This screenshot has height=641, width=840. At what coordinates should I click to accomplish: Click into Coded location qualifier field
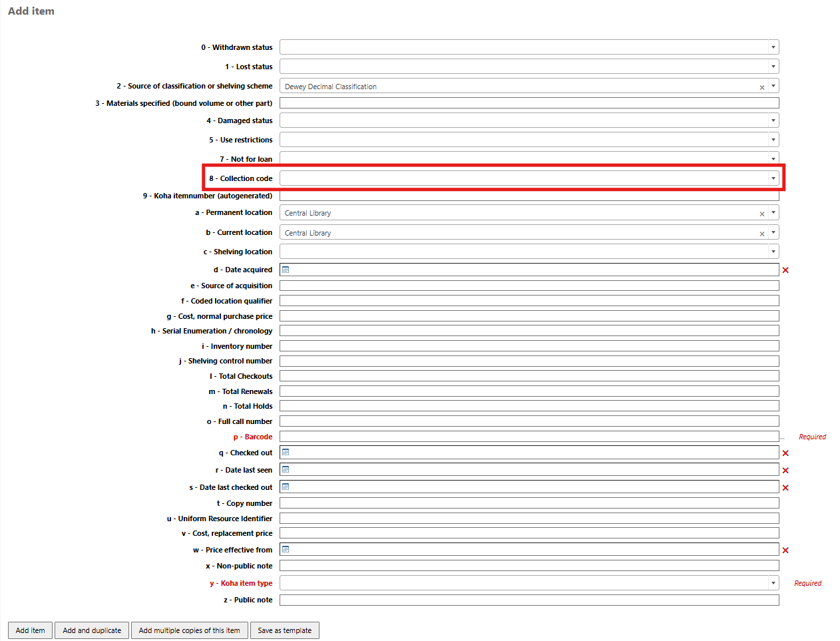coord(529,301)
